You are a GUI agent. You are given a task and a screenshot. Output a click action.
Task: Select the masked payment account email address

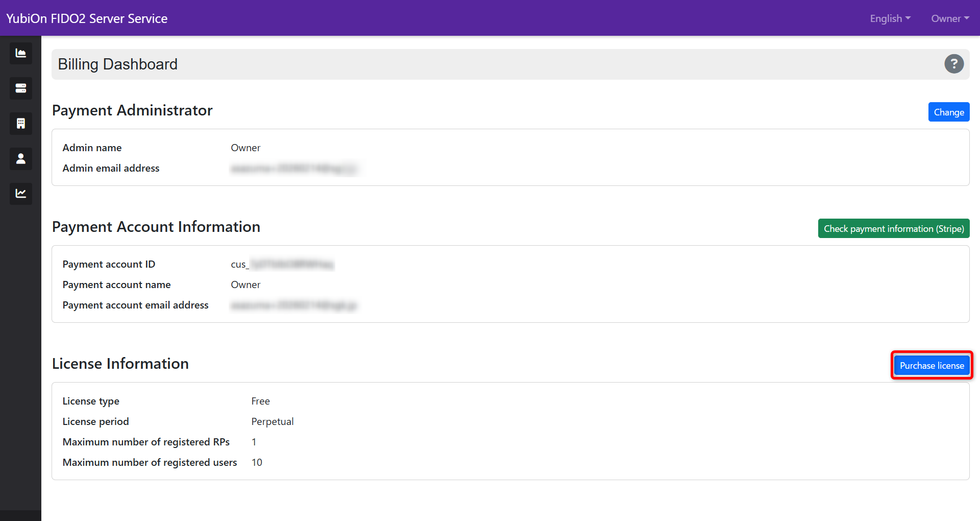294,305
